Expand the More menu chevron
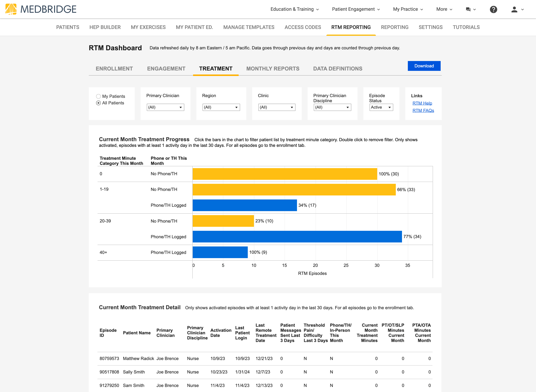Image resolution: width=536 pixels, height=392 pixels. tap(451, 9)
